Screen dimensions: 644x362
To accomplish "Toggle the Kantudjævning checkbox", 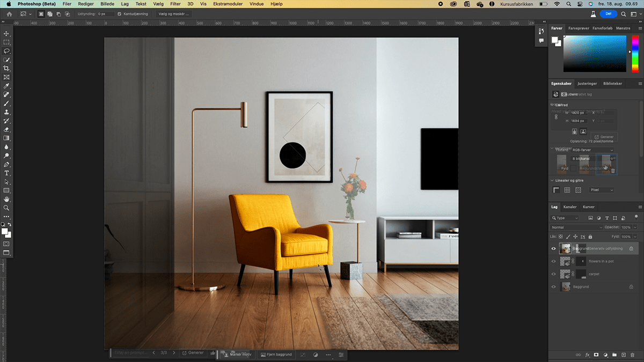I will coord(119,13).
